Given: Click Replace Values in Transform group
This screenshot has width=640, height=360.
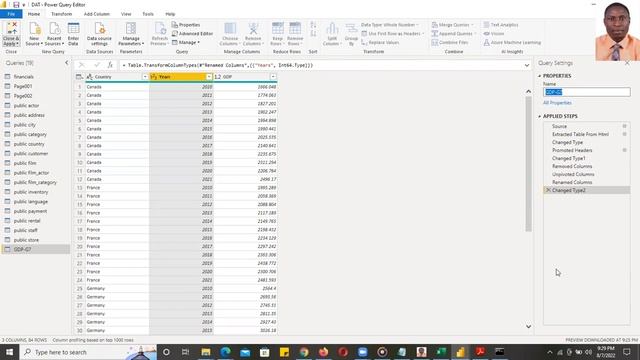Looking at the screenshot, I should click(380, 42).
